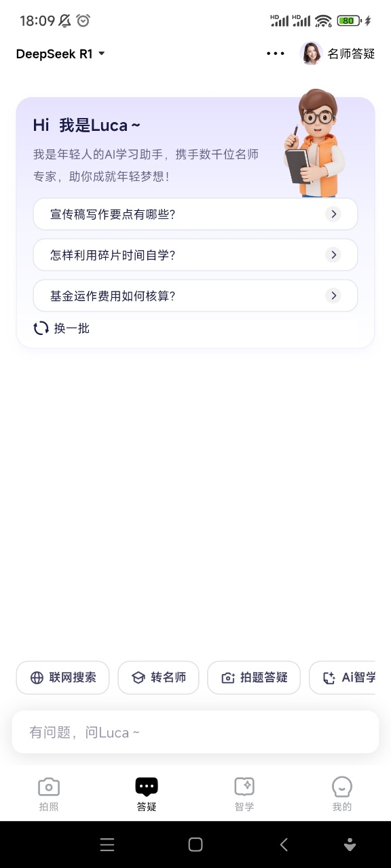
Task: Tap the 换一批 refresh suggestions button
Action: pyautogui.click(x=61, y=328)
